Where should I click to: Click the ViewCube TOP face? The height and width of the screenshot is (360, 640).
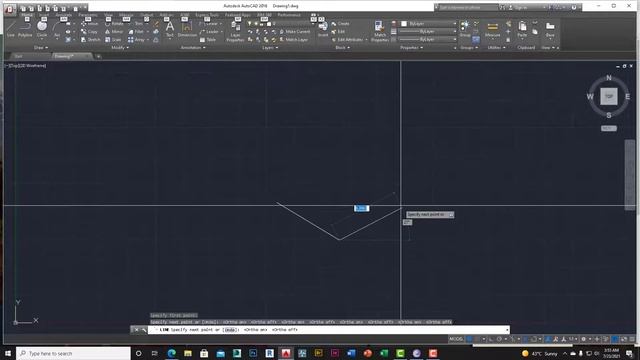point(609,96)
